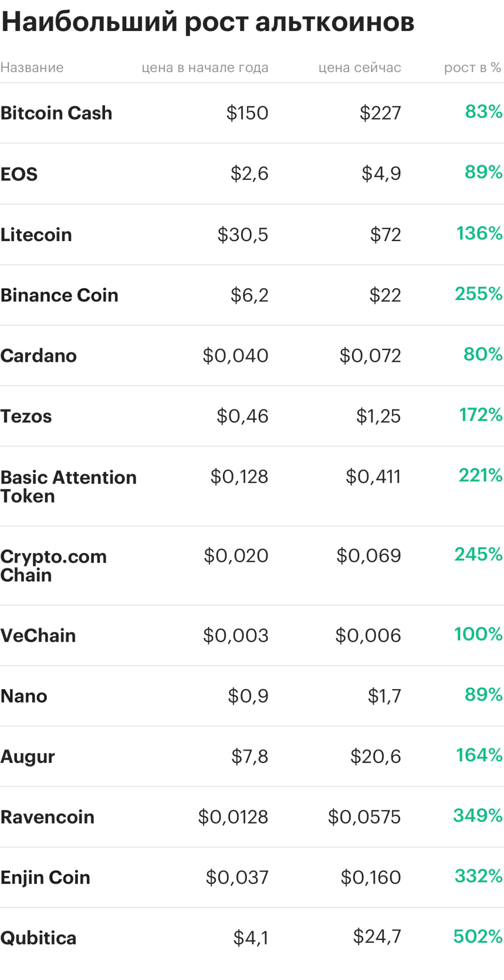Click the Qubitica 502% growth figure
504x980 pixels.
click(478, 936)
